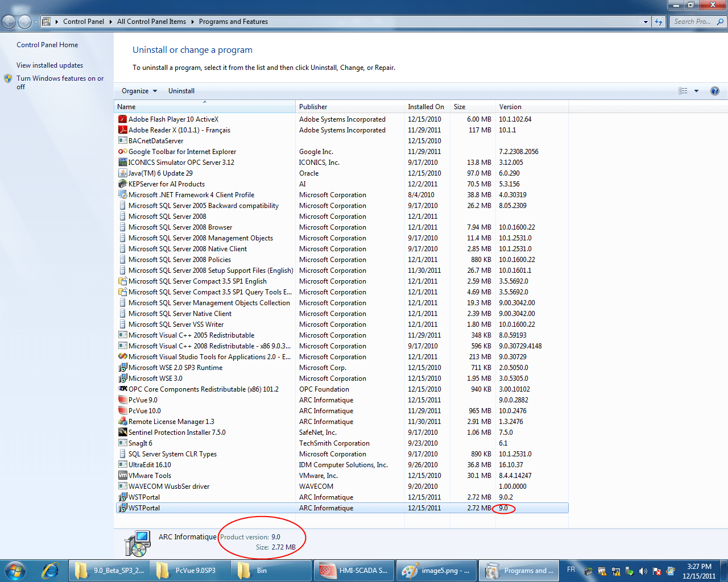
Task: Click the Search Programs input field
Action: click(692, 22)
